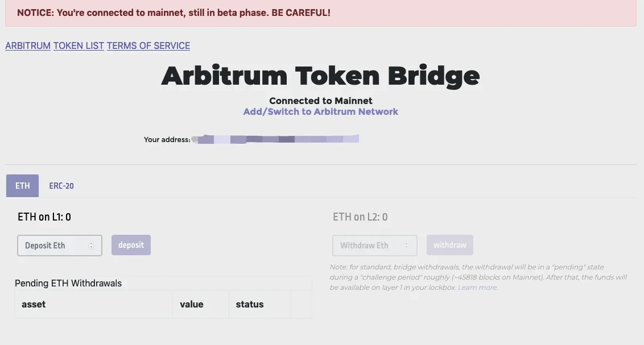Click Add/Switch to Arbitrum Network
Viewport: 644px width, 345px height.
click(321, 111)
